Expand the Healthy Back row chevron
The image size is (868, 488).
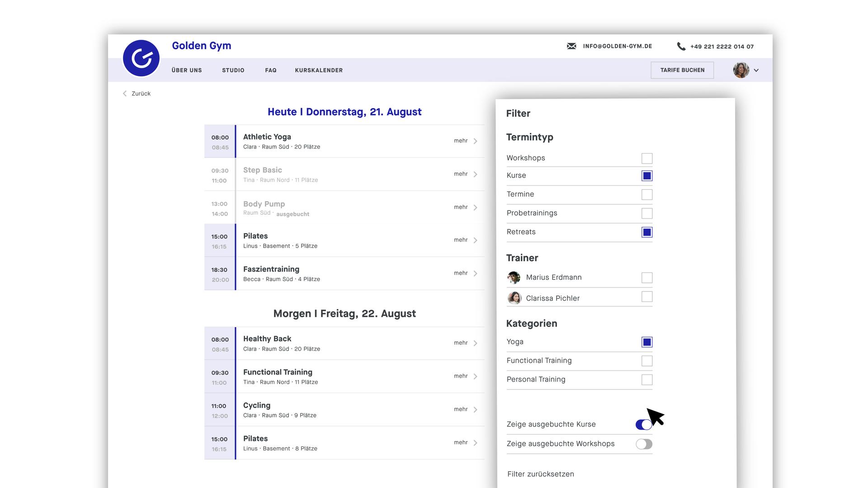coord(476,343)
